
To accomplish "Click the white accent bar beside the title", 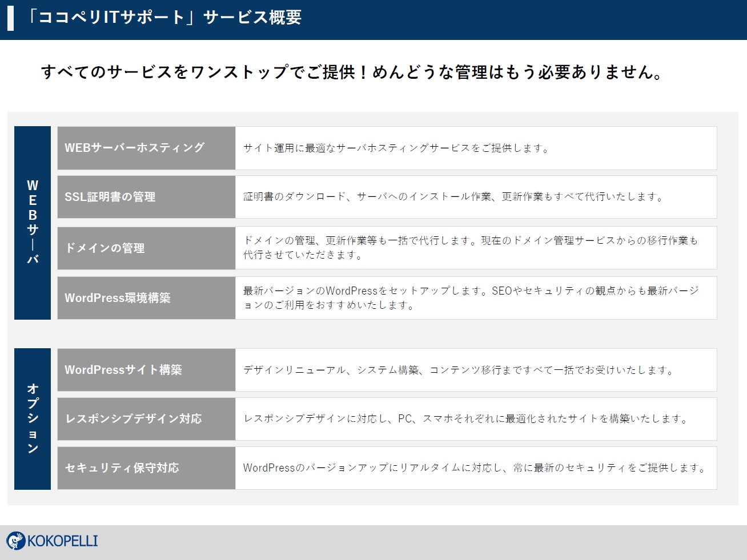I will coord(10,18).
